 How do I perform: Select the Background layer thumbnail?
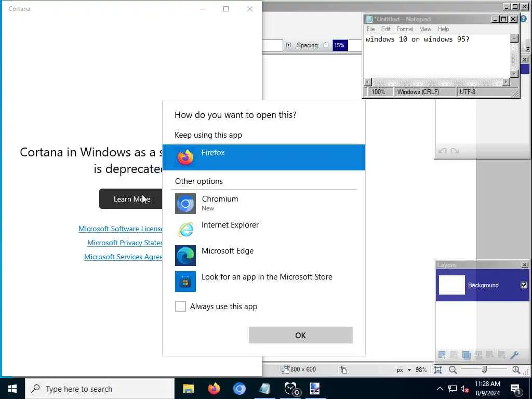coord(451,285)
